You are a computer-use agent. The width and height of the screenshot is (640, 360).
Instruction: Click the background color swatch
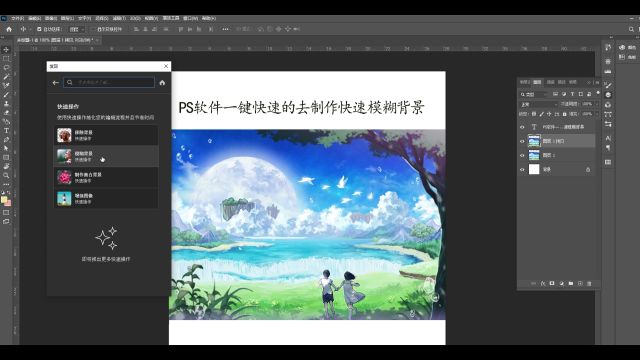coord(8,203)
